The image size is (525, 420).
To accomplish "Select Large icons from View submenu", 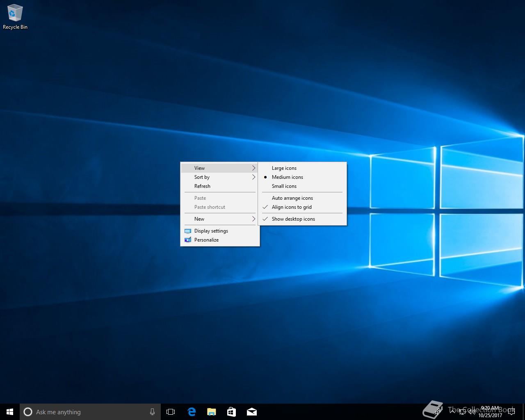I will point(284,168).
